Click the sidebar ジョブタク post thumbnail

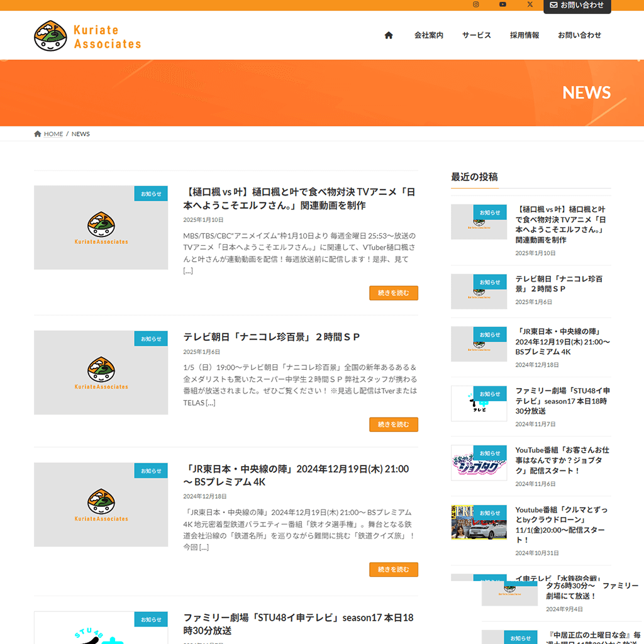click(479, 463)
